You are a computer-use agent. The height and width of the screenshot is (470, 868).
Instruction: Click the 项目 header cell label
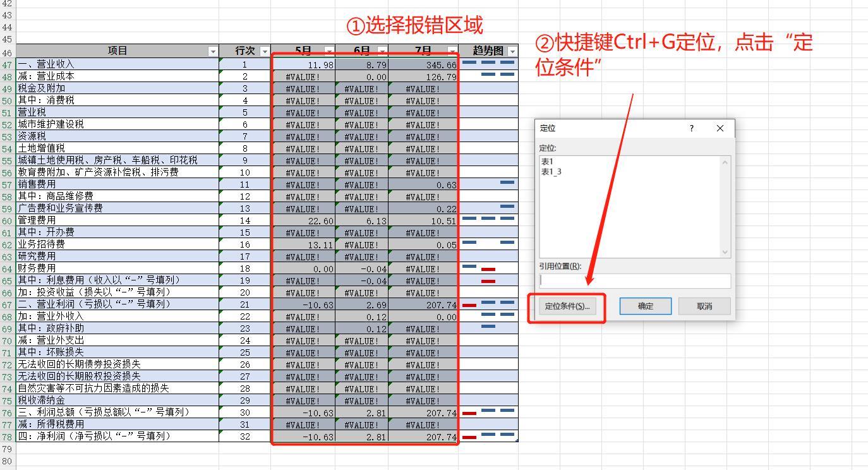click(x=118, y=51)
